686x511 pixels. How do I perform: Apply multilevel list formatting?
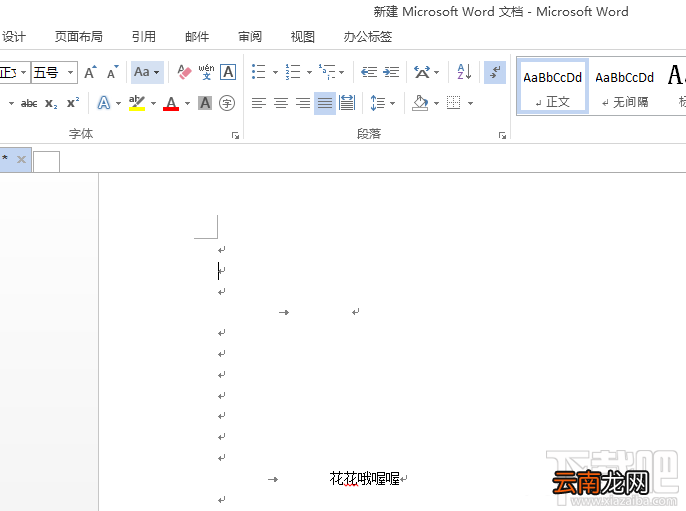coord(327,72)
